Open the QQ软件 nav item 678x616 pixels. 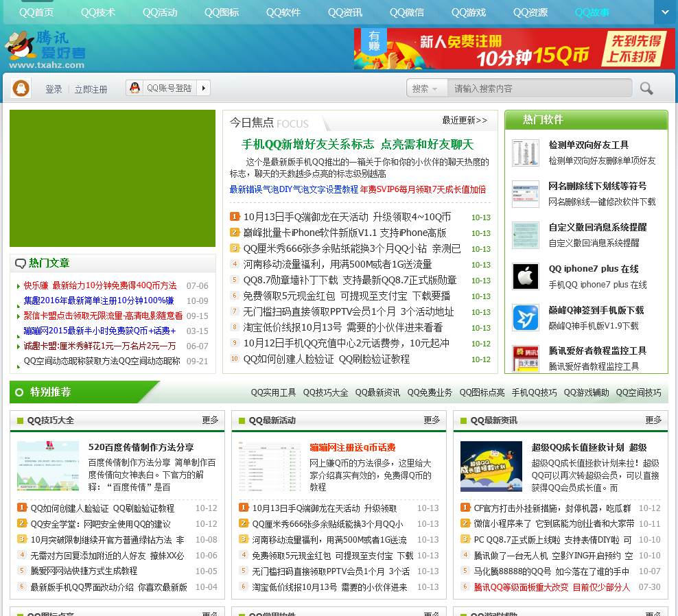point(283,12)
